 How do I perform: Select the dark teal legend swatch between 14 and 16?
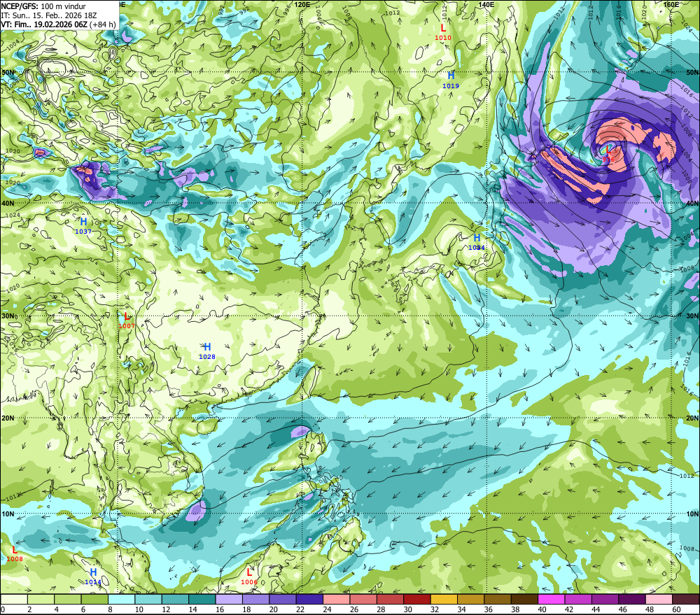(x=202, y=599)
